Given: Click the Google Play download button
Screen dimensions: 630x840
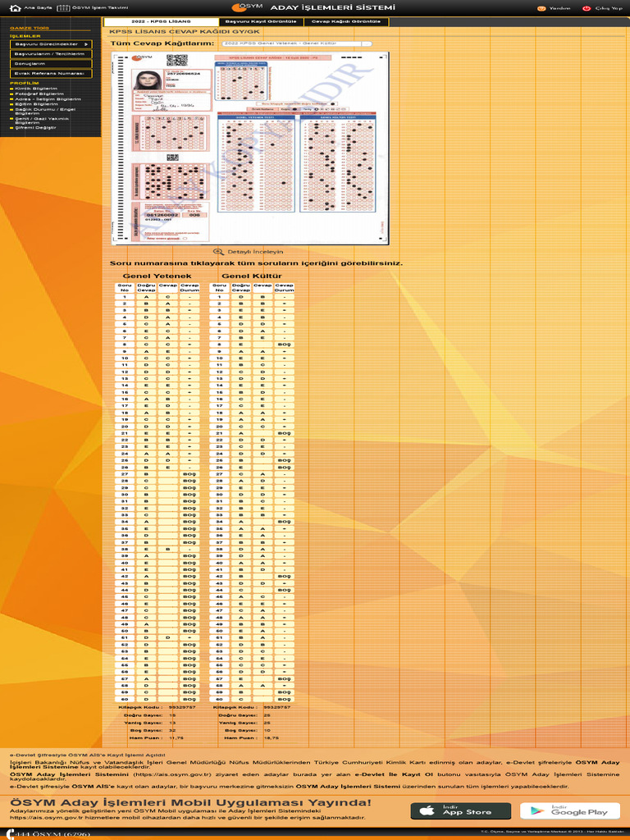Looking at the screenshot, I should [x=570, y=810].
